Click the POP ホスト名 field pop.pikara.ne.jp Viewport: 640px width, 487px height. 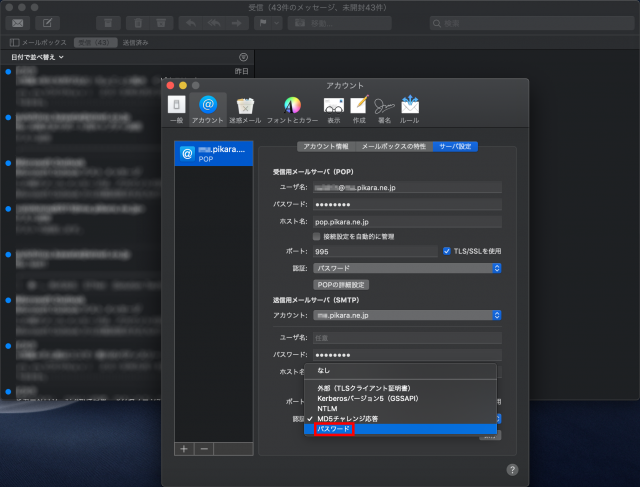pyautogui.click(x=407, y=221)
